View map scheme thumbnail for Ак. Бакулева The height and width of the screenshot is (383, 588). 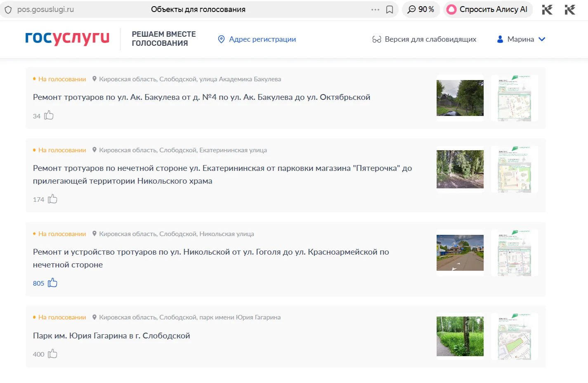(514, 98)
